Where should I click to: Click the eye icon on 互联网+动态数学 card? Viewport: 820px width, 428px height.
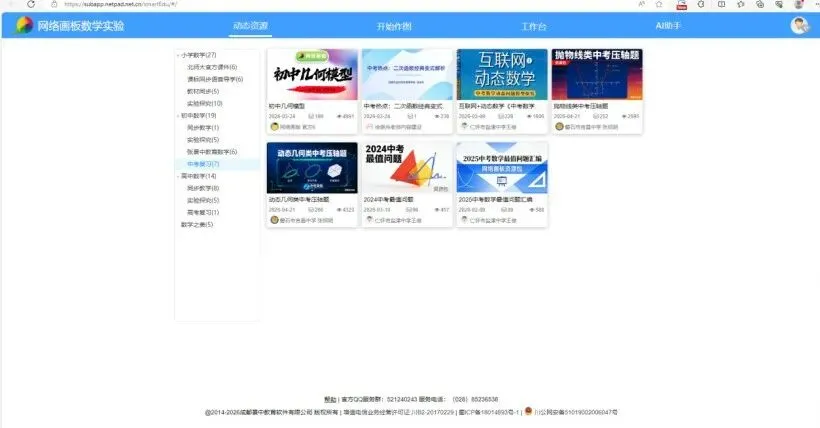pos(529,116)
